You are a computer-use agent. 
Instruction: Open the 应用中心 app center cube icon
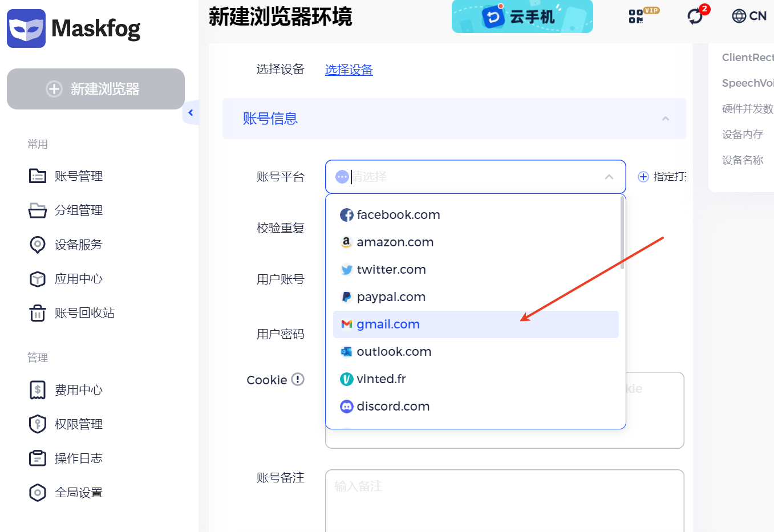tap(37, 278)
